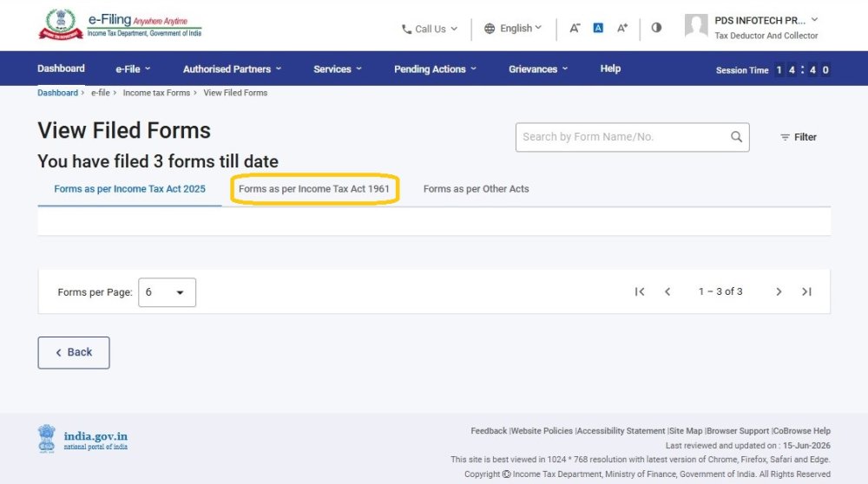Open the Grievances menu

[x=538, y=69]
